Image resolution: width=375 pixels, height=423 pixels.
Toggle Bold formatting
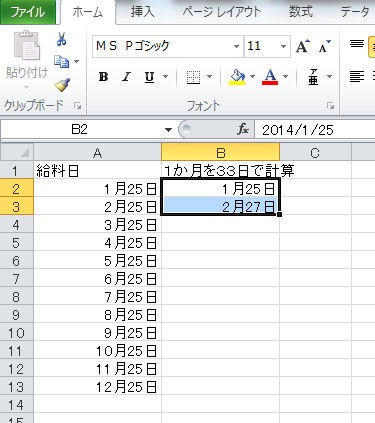[x=103, y=77]
